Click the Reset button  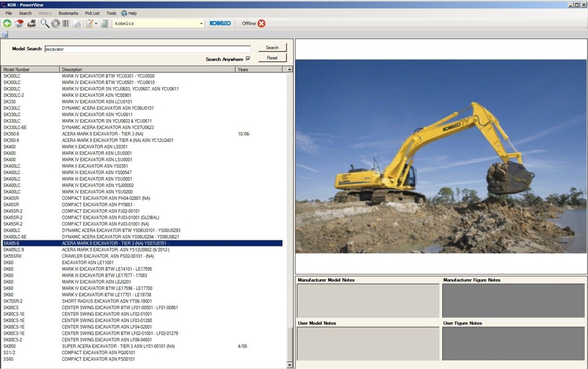point(272,57)
